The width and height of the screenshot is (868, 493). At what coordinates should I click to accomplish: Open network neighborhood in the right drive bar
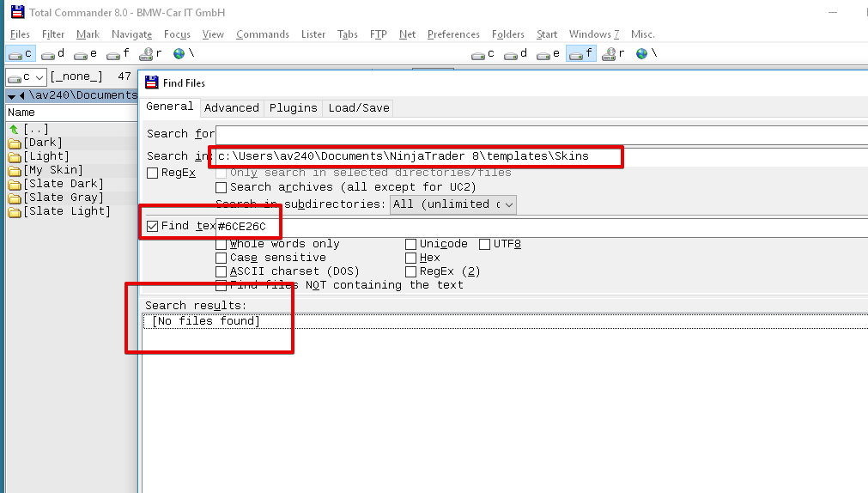(x=646, y=54)
